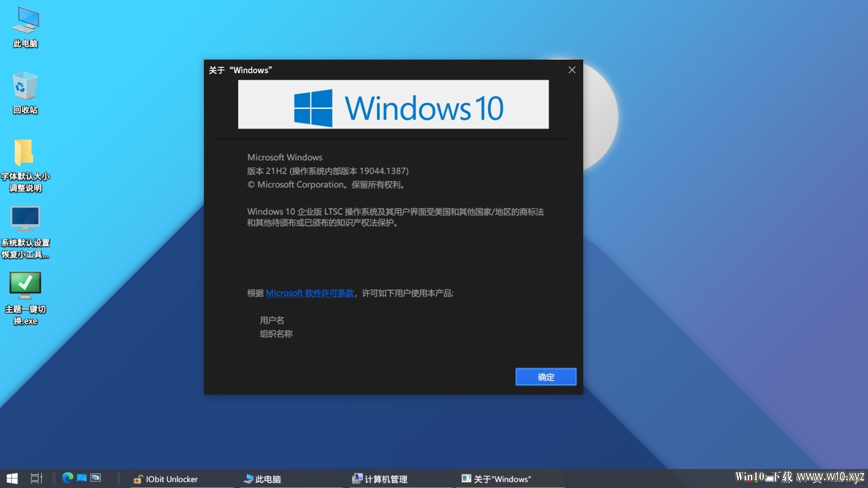Viewport: 868px width, 488px height.
Task: Click the '版本 21H2' version line
Action: (328, 171)
